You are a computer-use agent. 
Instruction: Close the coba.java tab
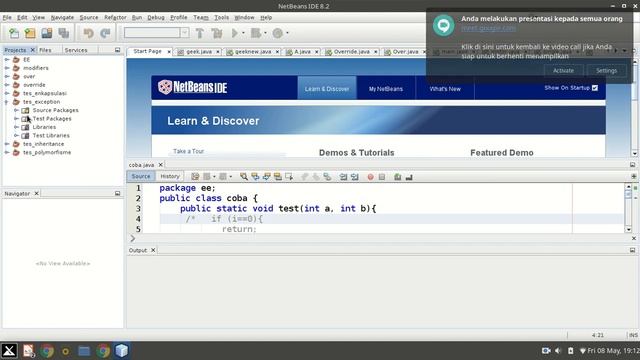point(160,164)
